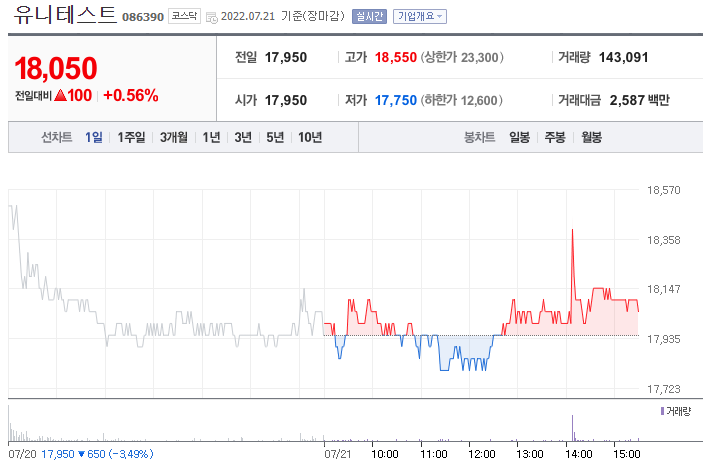Select the 1일 line chart tab

(94, 137)
